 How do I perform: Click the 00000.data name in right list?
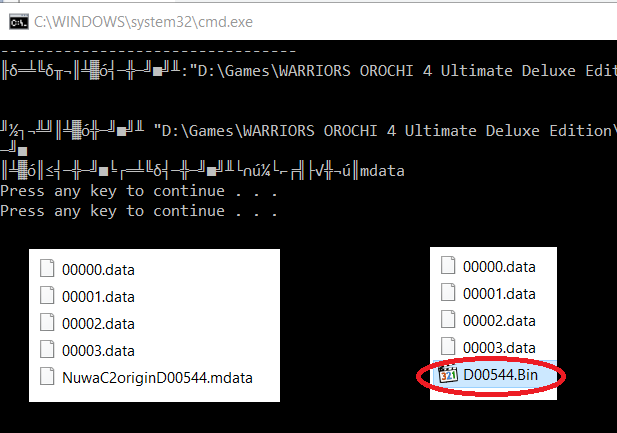click(499, 267)
